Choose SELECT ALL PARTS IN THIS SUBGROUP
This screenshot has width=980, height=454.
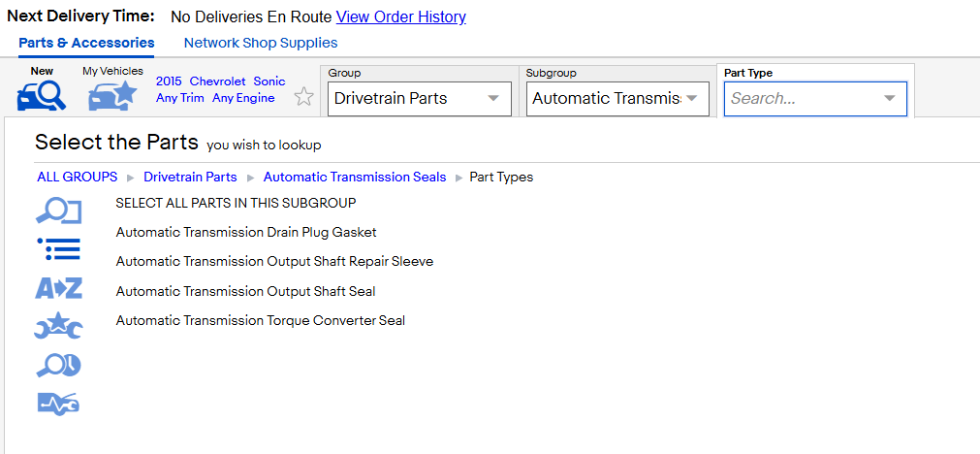237,203
